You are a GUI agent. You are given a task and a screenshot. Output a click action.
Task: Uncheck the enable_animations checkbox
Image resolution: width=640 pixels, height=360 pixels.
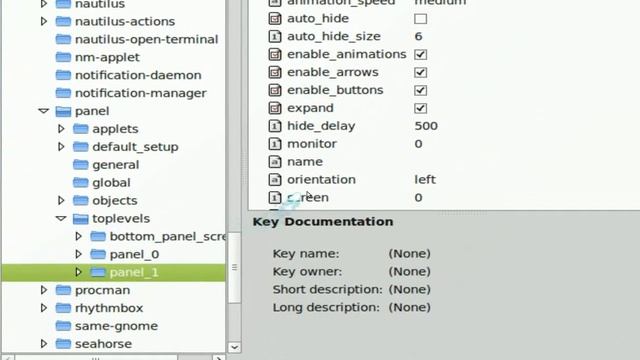[420, 54]
